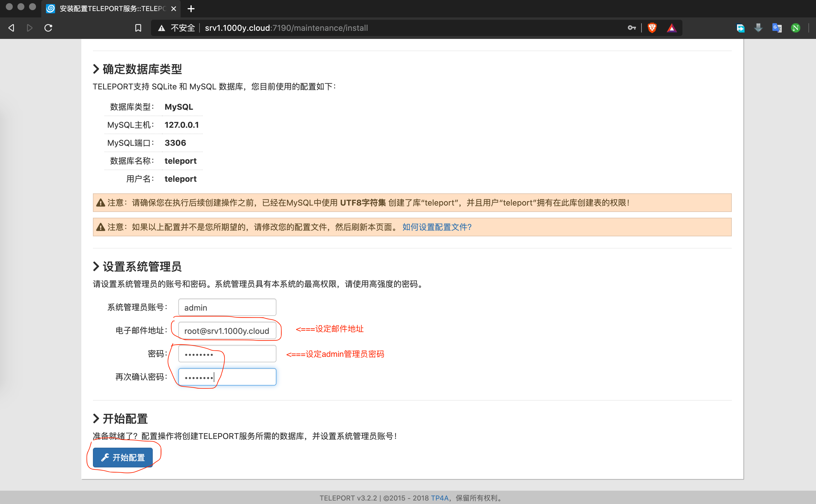
Task: Open saved passwords key icon
Action: [x=632, y=28]
